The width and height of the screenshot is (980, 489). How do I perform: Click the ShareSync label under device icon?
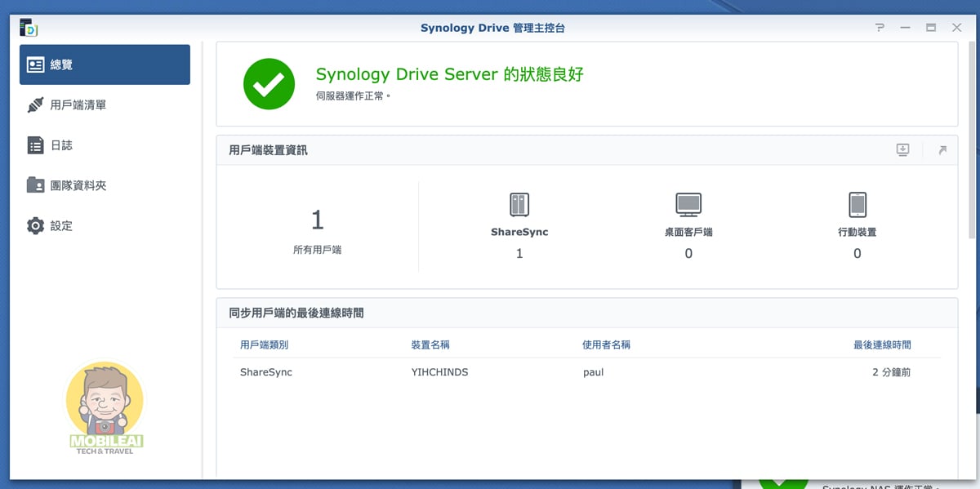(519, 232)
